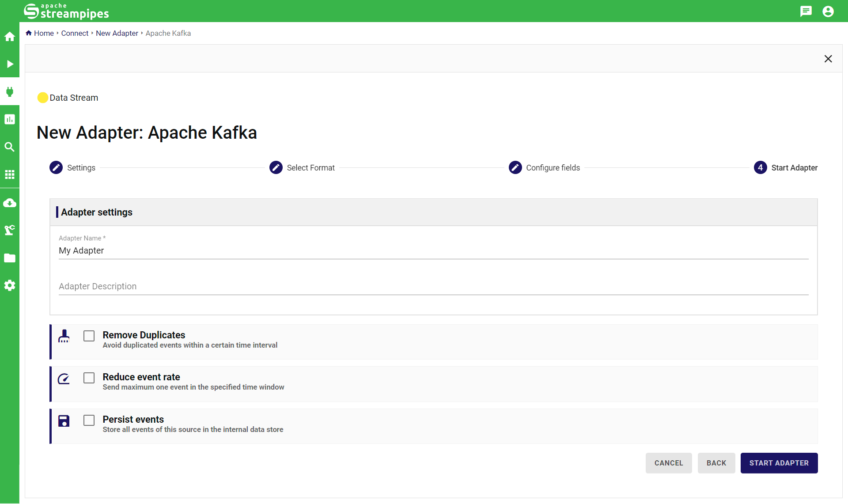This screenshot has width=848, height=504.
Task: Open the Pipelines play icon in sidebar
Action: [10, 64]
